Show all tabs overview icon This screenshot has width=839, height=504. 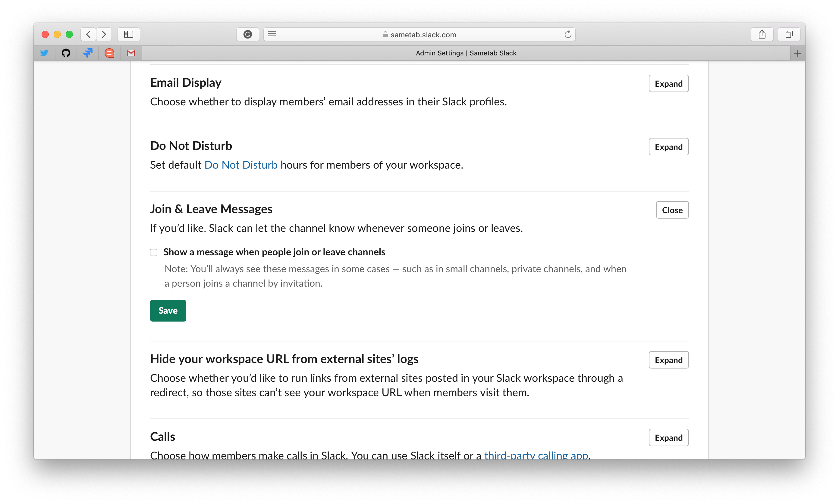click(789, 34)
